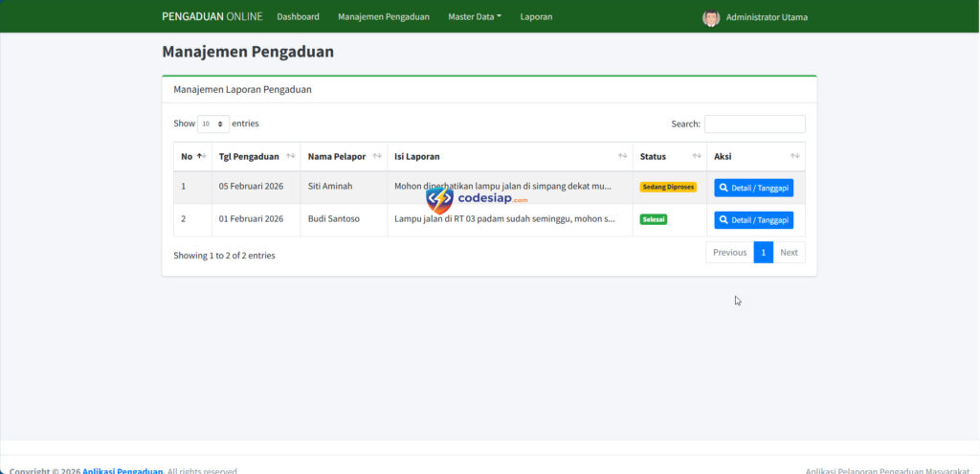Sort table by Isi Laporan column
The image size is (980, 474).
pyautogui.click(x=622, y=156)
